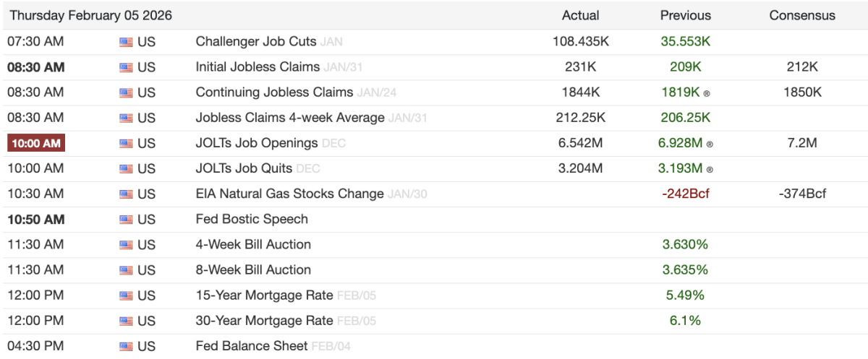The width and height of the screenshot is (868, 359).
Task: Click the Consensus column header
Action: tap(802, 15)
